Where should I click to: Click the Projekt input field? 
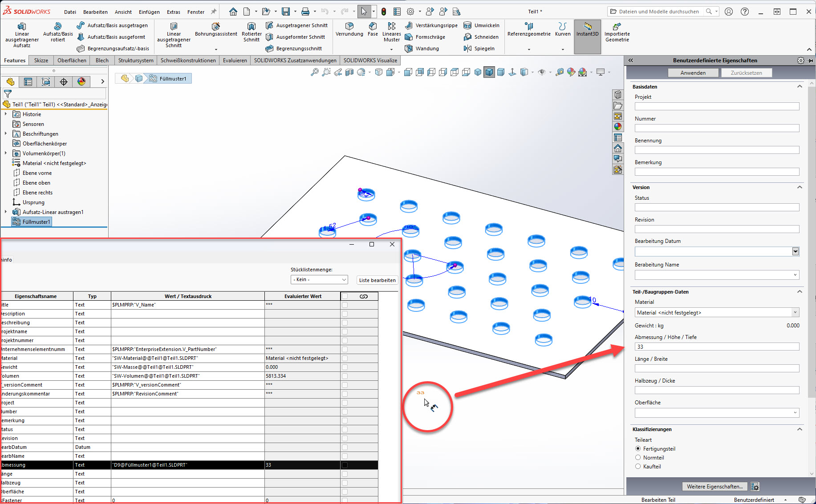[717, 106]
